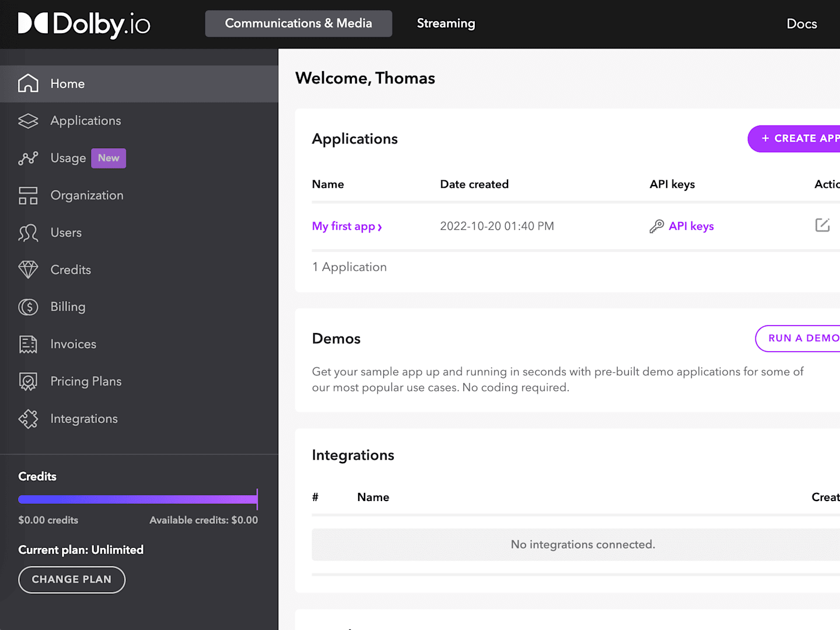The width and height of the screenshot is (840, 630).
Task: Click the 'Current plan: Unlimited' text
Action: point(81,550)
